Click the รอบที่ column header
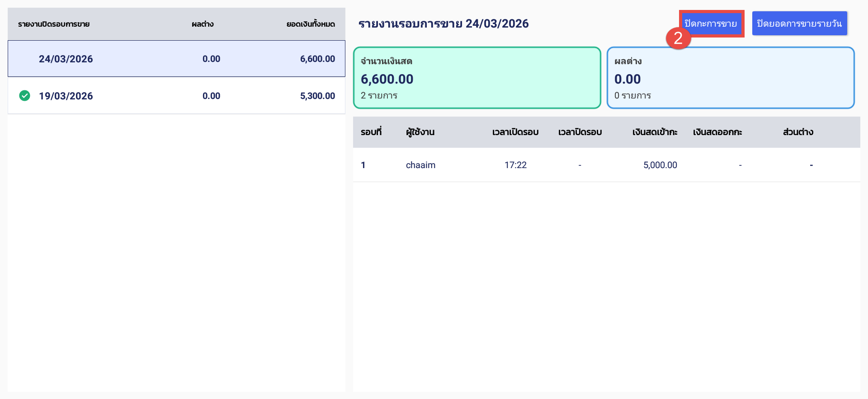Screen dimensions: 868x399 point(371,132)
